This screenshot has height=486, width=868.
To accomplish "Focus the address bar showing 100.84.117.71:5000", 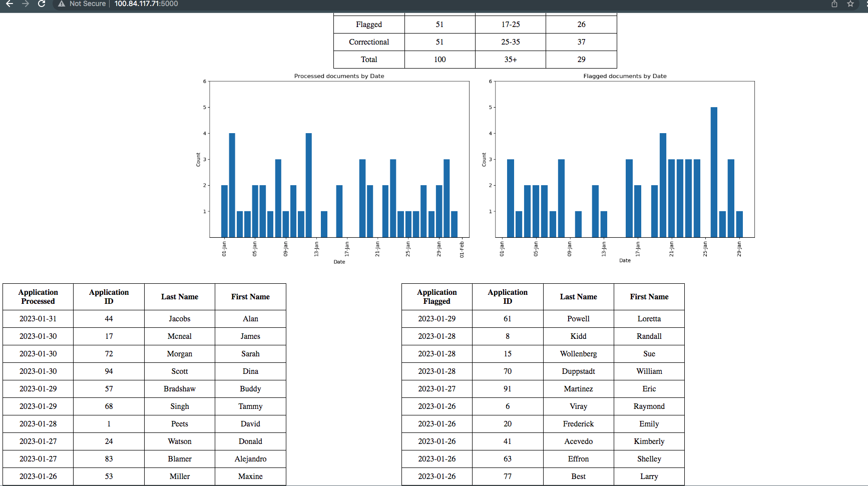I will pyautogui.click(x=146, y=4).
